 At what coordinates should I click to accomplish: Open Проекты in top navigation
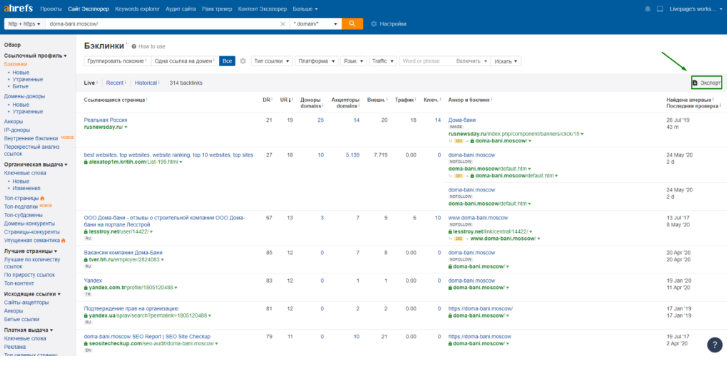click(51, 9)
